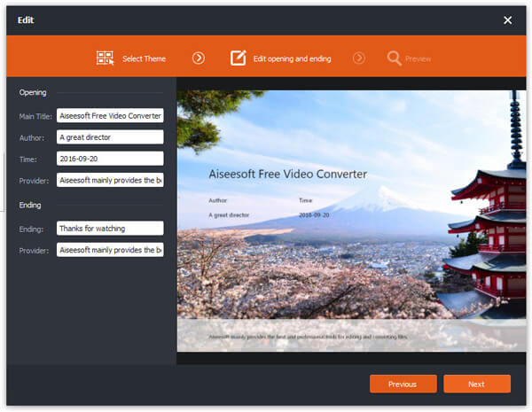Click the Author input field
The image size is (532, 412).
click(110, 137)
